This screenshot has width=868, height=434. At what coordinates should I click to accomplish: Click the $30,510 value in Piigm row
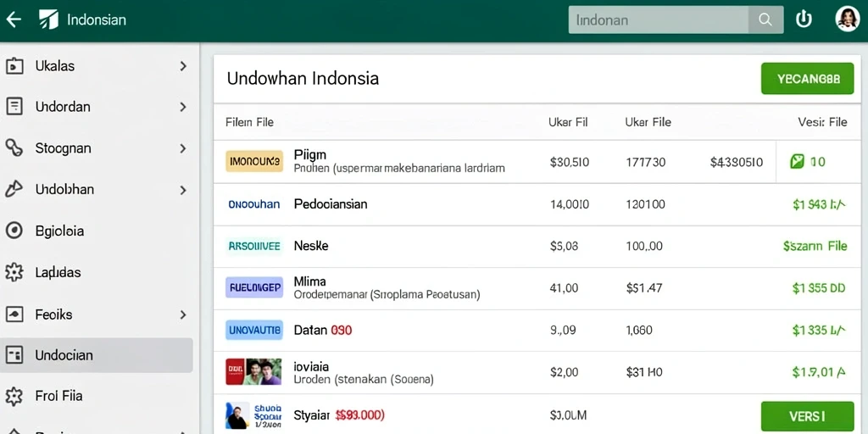point(569,162)
